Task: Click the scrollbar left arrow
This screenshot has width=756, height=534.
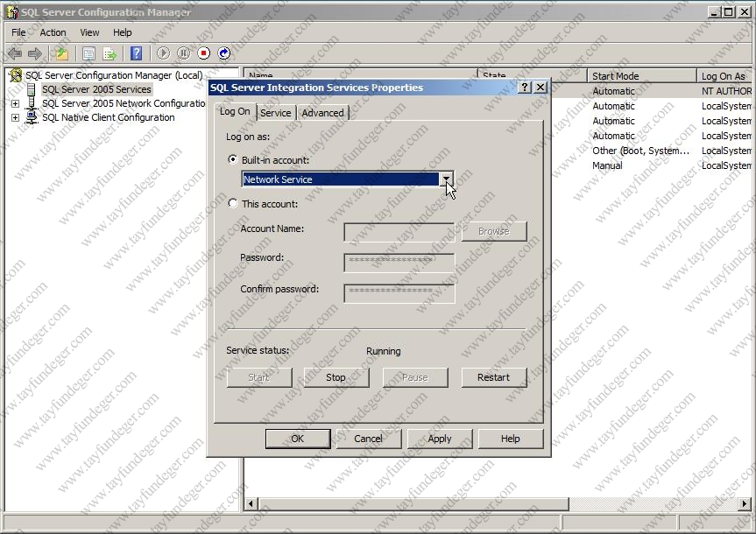Action: point(251,504)
